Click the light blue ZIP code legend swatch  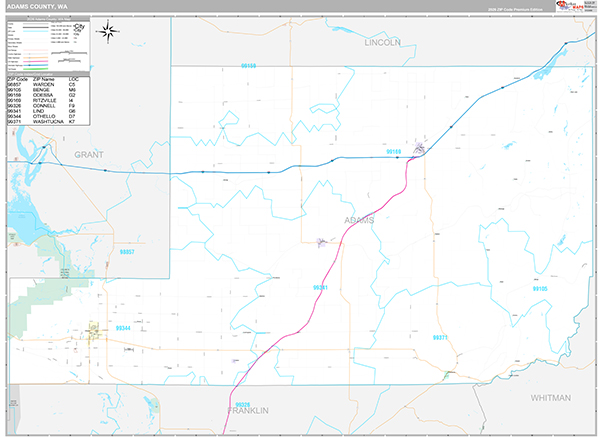click(x=36, y=31)
